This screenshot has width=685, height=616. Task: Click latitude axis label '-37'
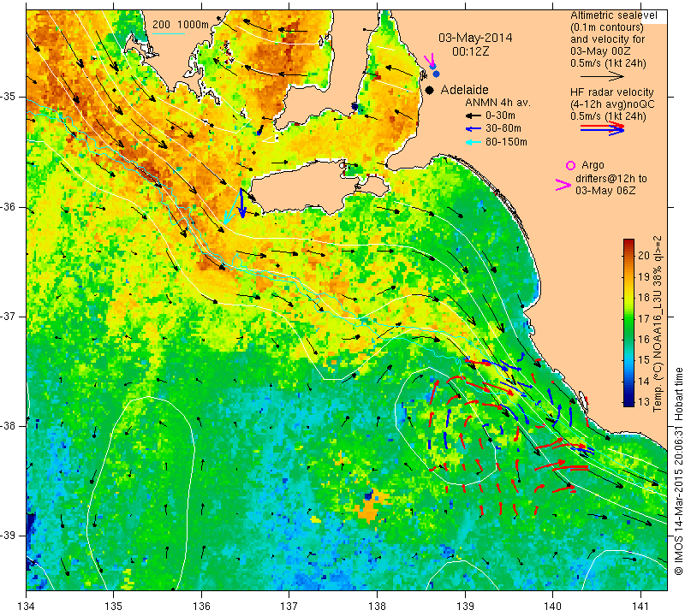pos(8,316)
